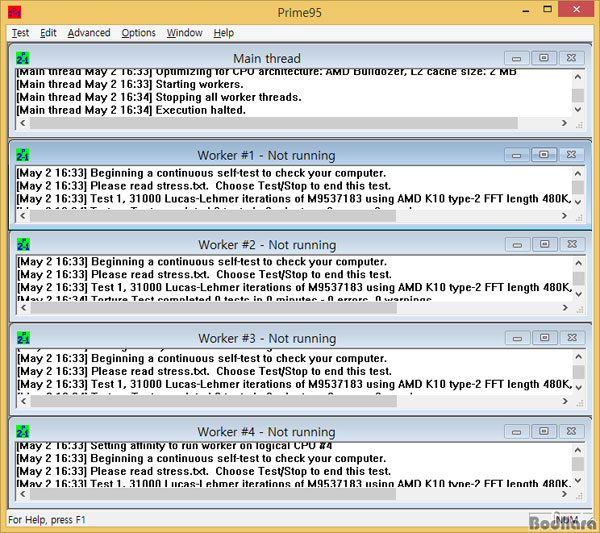This screenshot has width=600, height=533.
Task: Click 'For Help, press F1' status text
Action: [x=47, y=520]
